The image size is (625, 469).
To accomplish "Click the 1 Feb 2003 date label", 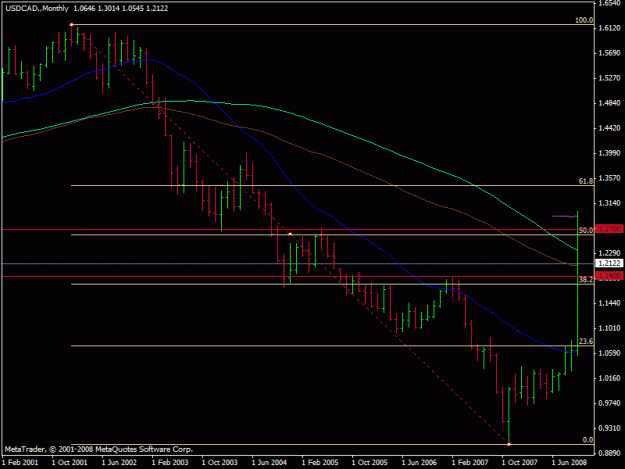I will pos(170,463).
